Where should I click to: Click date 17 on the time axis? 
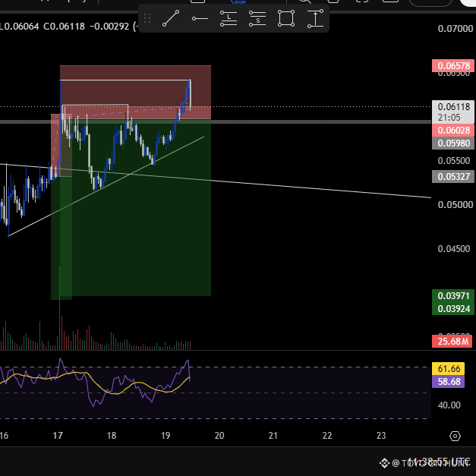coord(58,436)
